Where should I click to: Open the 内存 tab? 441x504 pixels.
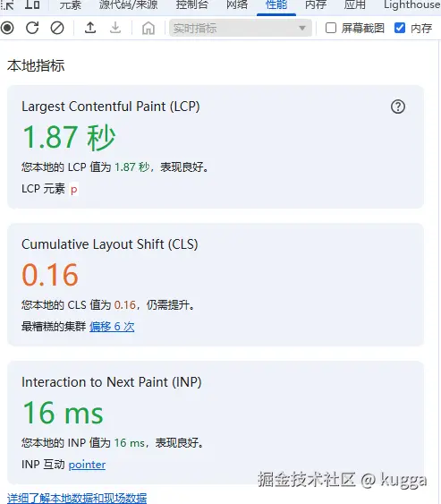click(x=316, y=4)
